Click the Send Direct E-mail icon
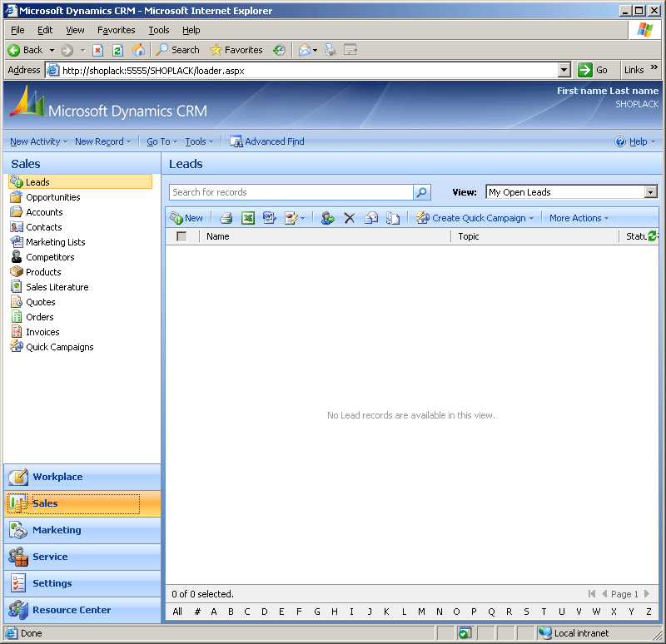The width and height of the screenshot is (666, 644). 371,218
